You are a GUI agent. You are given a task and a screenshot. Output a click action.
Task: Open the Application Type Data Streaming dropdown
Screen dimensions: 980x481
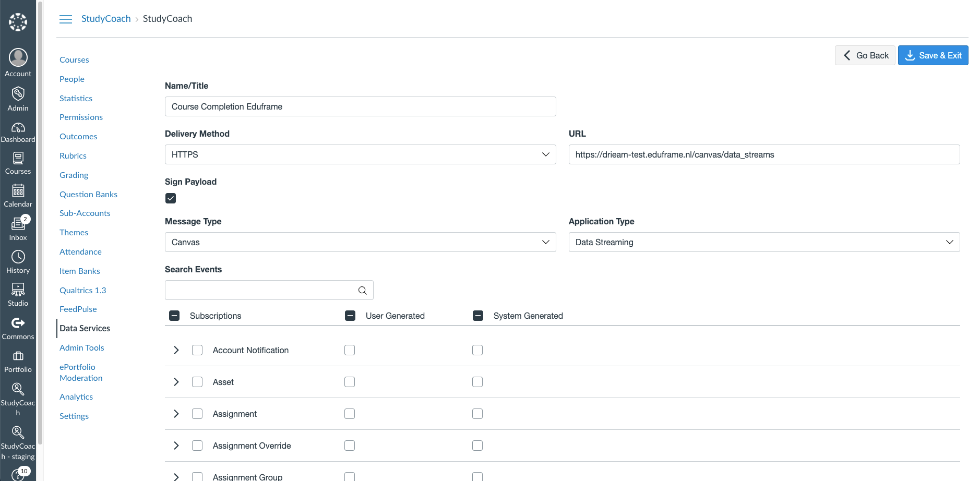pos(764,242)
